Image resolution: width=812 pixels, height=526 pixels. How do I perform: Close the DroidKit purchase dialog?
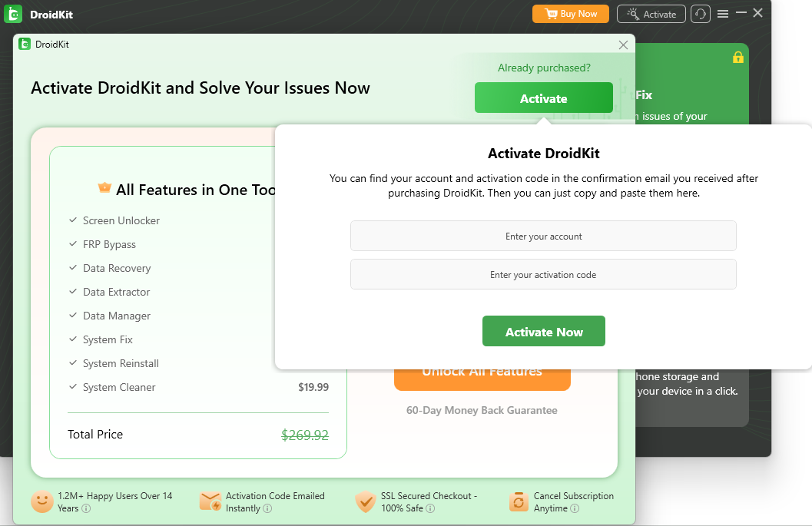click(623, 45)
